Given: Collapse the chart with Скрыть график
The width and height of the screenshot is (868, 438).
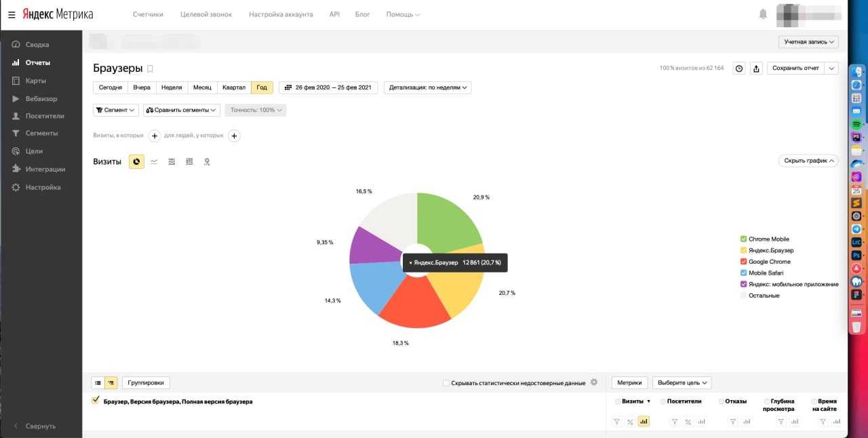Looking at the screenshot, I should 809,161.
